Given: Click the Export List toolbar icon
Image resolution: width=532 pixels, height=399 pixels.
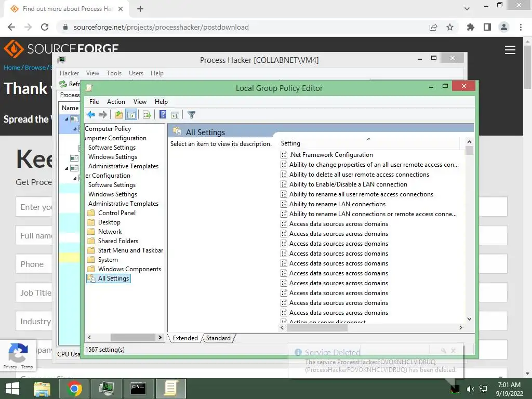Looking at the screenshot, I should [147, 115].
